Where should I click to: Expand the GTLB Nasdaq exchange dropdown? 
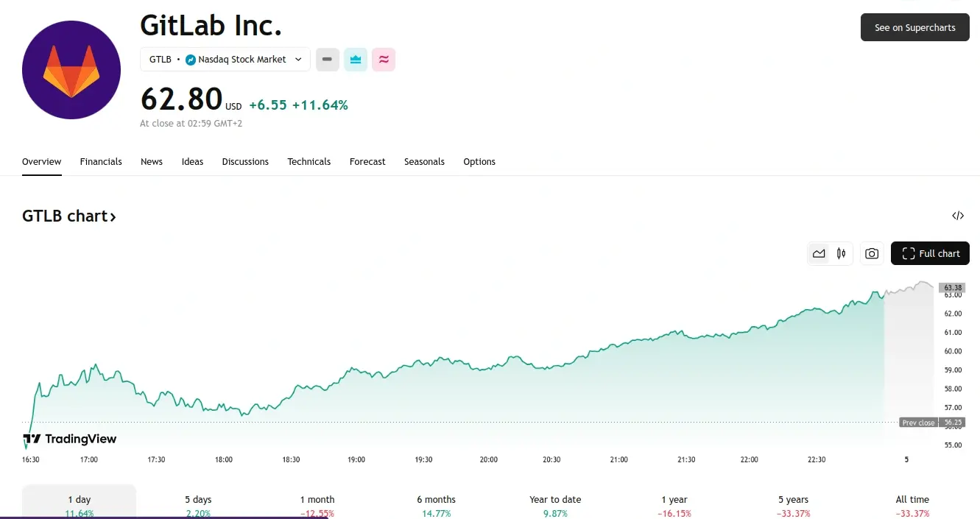tap(225, 60)
